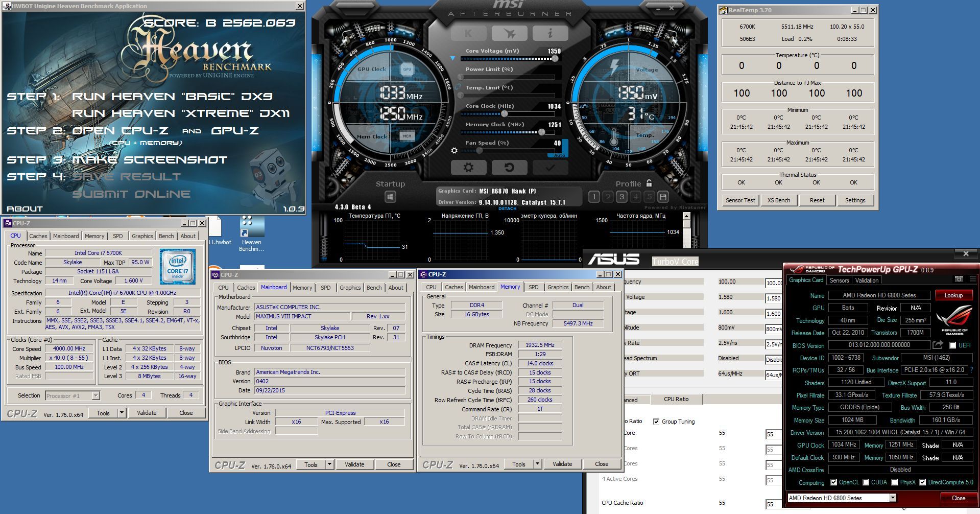
Task: Click the MEM chip icon on clock gauge
Action: point(407,136)
